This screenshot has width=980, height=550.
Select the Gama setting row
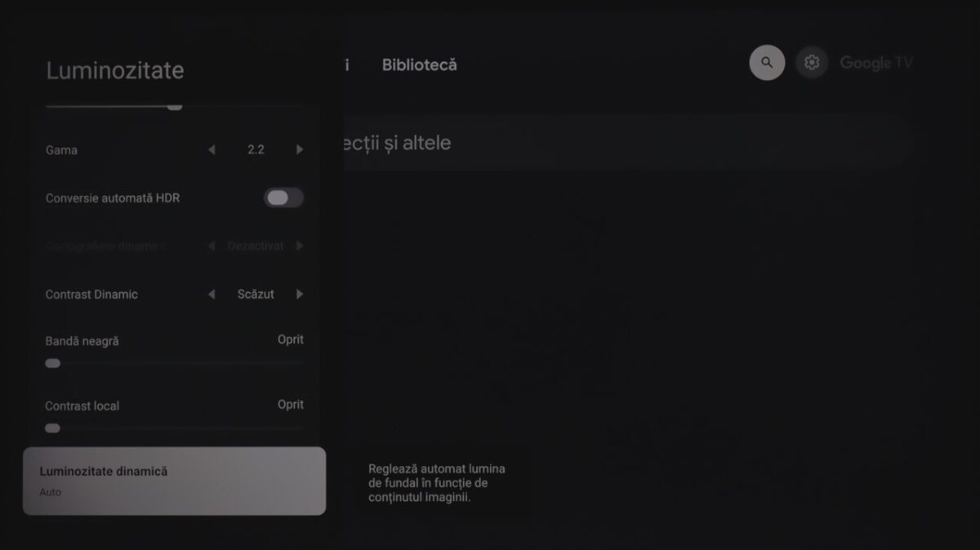pos(174,150)
